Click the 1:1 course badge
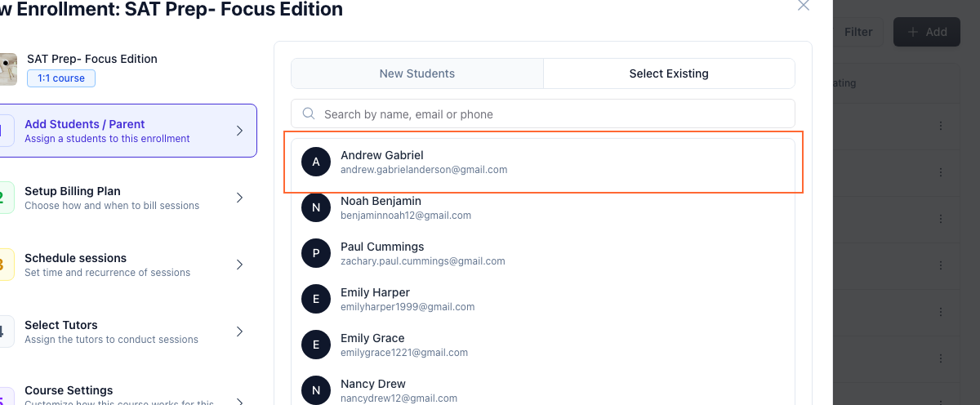Screen dimensions: 980x405 coord(61,78)
